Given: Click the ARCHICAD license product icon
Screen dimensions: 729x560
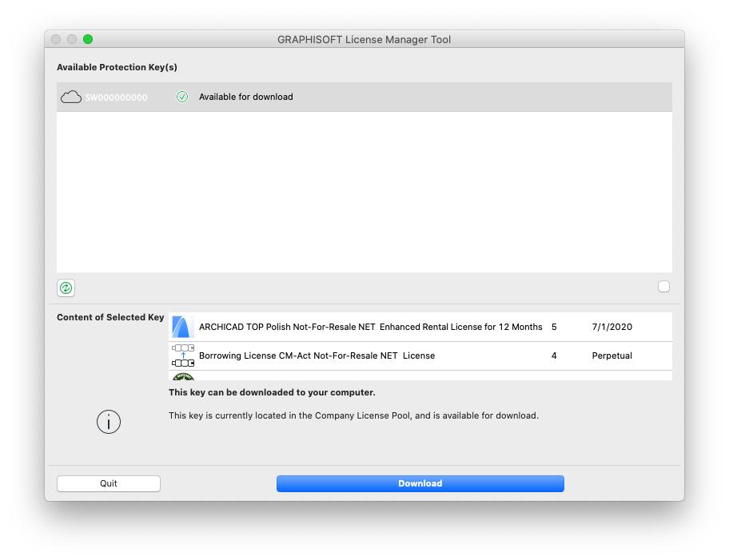Looking at the screenshot, I should coord(183,327).
